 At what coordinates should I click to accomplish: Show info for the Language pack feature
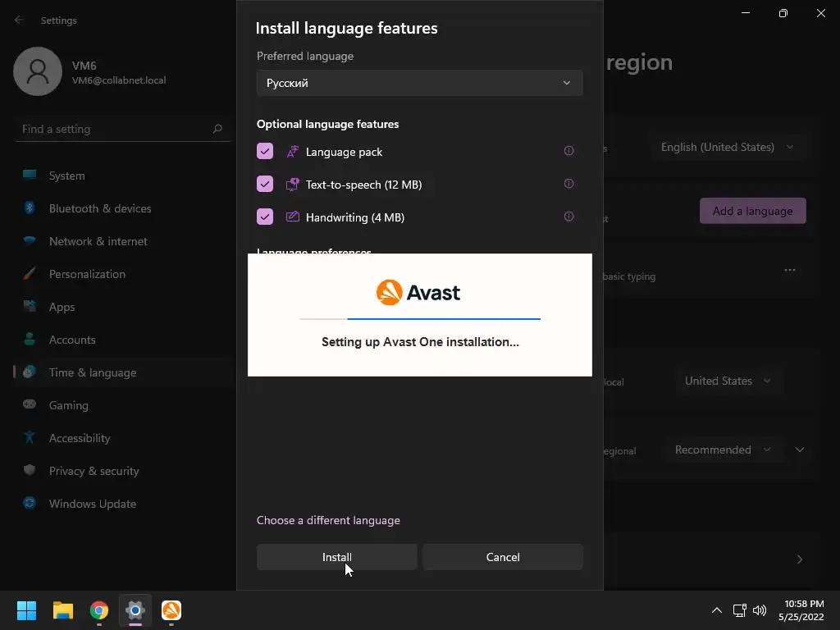click(569, 151)
